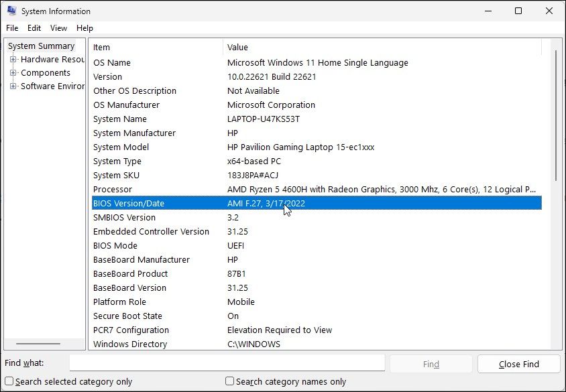Select System Summary in the navigation tree
566x392 pixels.
point(40,46)
